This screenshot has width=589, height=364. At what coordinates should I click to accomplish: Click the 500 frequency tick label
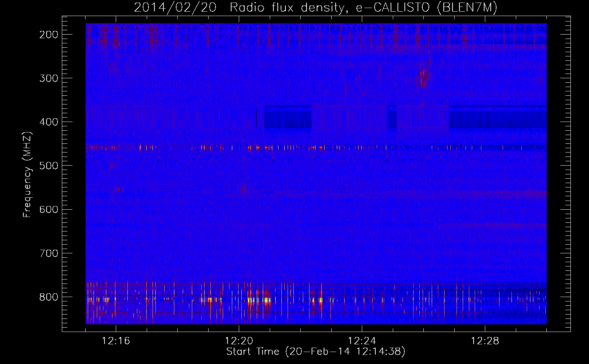point(48,166)
